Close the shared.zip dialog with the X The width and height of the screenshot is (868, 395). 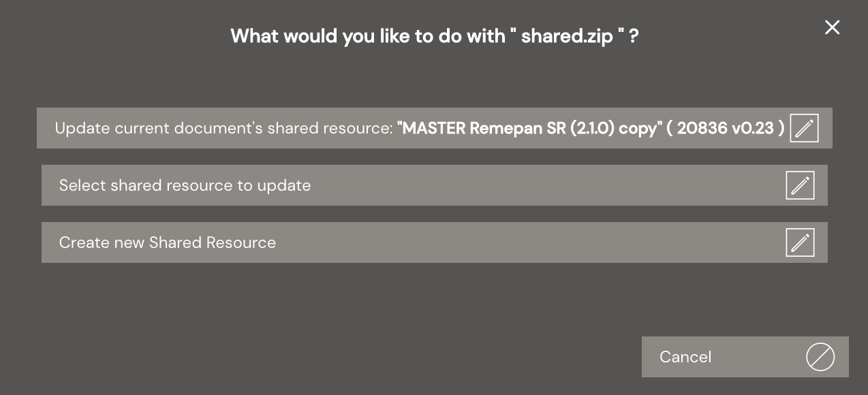832,27
